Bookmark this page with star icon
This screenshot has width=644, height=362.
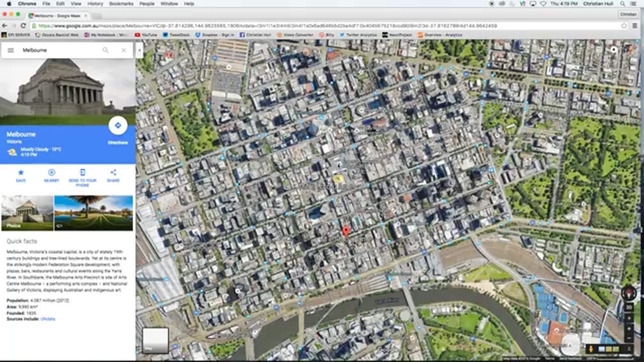[x=624, y=26]
